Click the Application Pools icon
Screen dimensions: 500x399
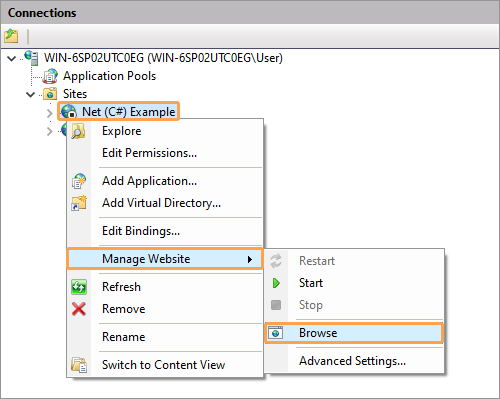point(50,76)
